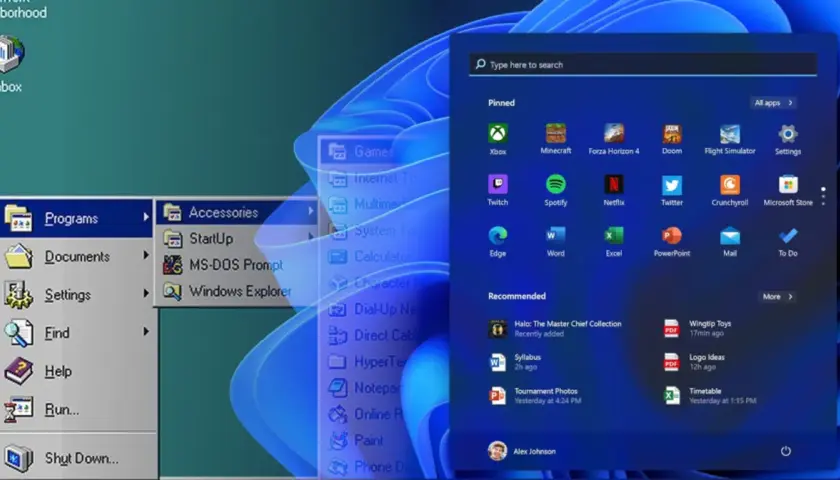Image resolution: width=840 pixels, height=480 pixels.
Task: Open the Xbox pinned app
Action: (498, 133)
